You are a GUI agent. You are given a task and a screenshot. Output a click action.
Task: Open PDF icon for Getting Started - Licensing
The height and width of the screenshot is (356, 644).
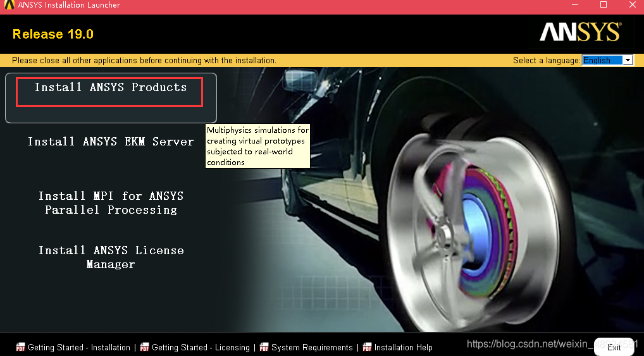click(145, 347)
